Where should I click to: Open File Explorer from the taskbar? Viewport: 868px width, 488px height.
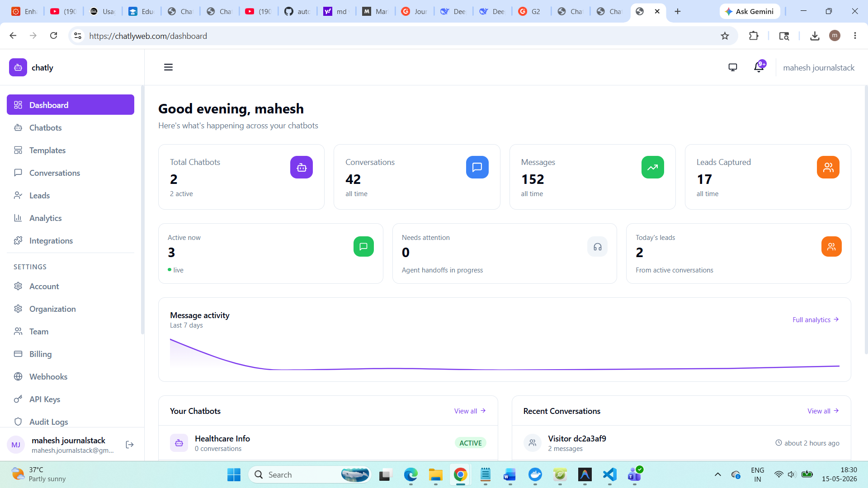[436, 475]
